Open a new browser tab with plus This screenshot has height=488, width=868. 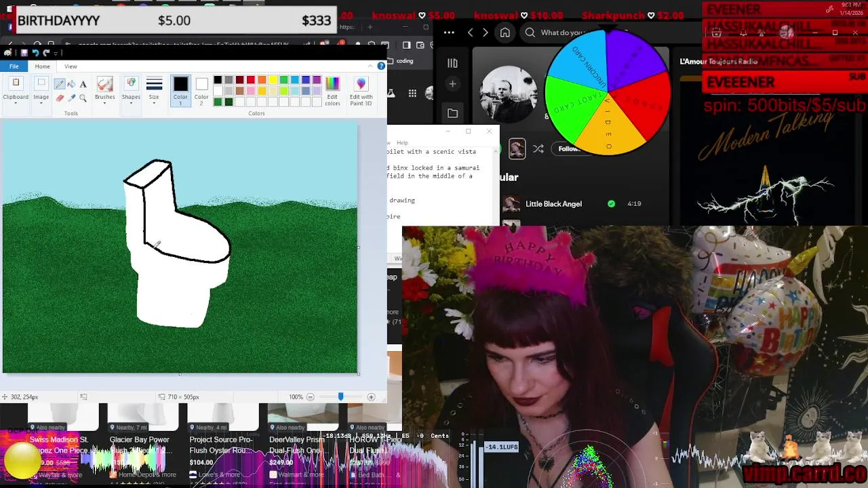tap(370, 27)
